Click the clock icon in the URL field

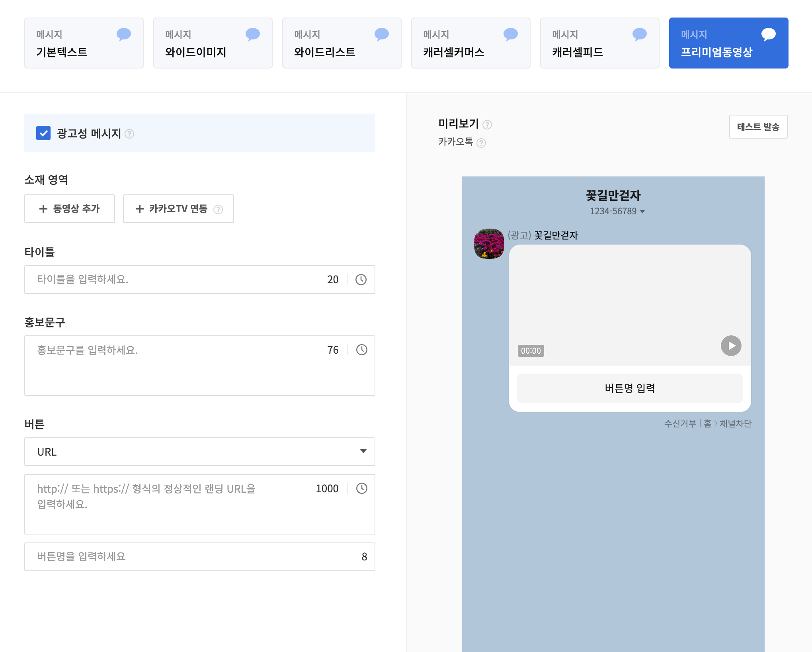pyautogui.click(x=361, y=488)
